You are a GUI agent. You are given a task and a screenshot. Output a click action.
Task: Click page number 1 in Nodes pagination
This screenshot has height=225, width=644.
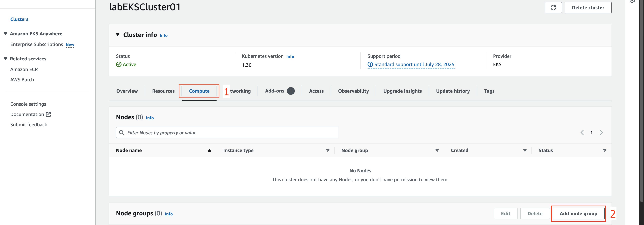591,132
